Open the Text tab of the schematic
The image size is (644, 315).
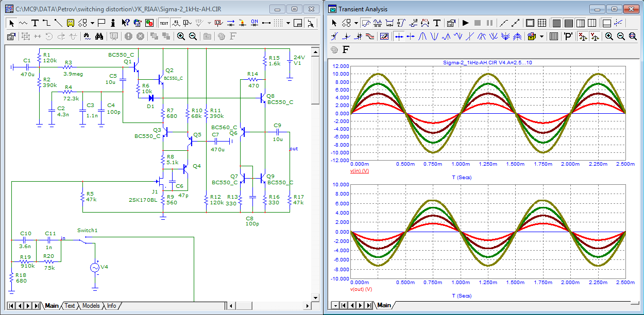pos(70,306)
